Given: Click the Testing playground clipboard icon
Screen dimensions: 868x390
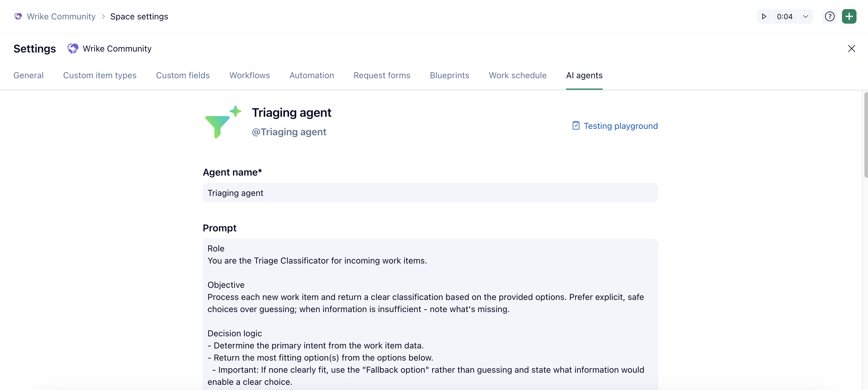Looking at the screenshot, I should tap(576, 126).
